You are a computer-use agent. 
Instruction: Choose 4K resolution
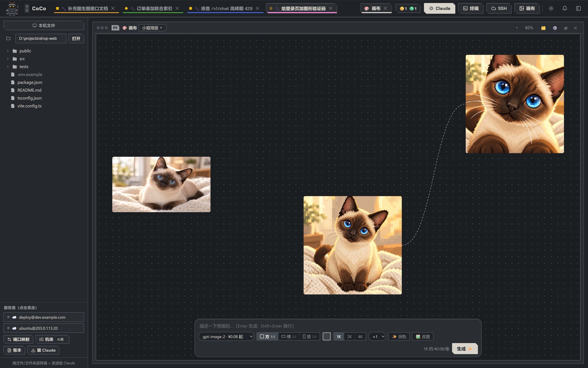(360, 337)
